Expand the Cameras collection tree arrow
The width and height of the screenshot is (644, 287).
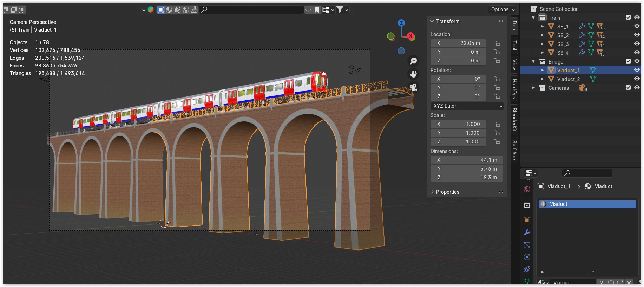point(533,88)
